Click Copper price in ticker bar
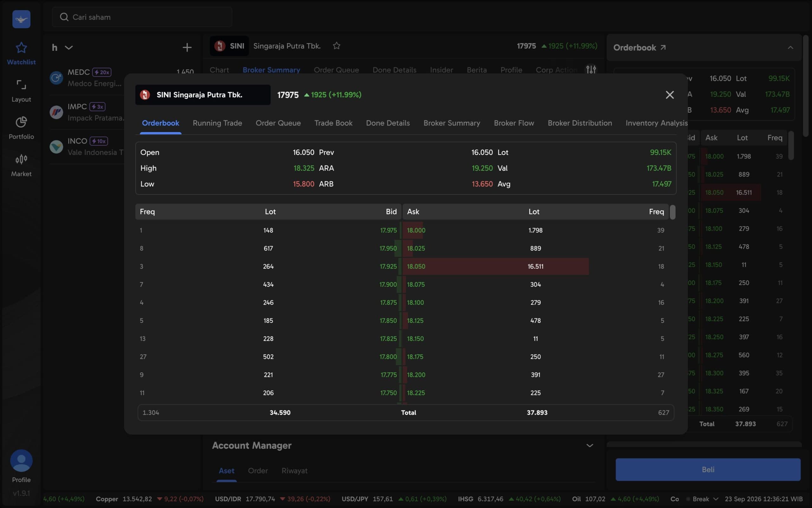 150,499
